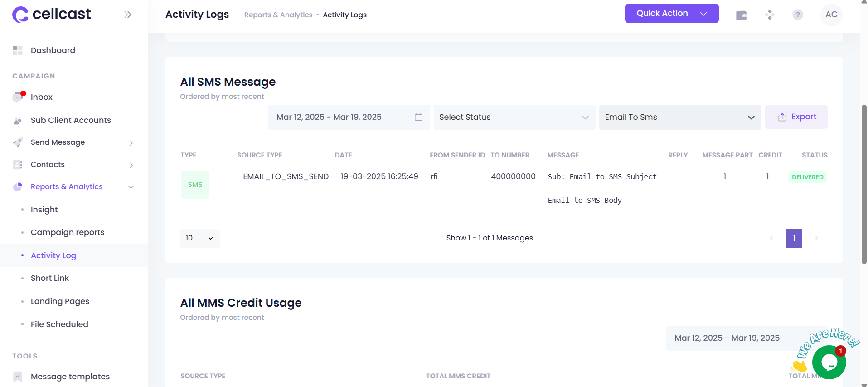The width and height of the screenshot is (868, 387).
Task: Click the calendar icon in SMS date filter
Action: tap(418, 117)
